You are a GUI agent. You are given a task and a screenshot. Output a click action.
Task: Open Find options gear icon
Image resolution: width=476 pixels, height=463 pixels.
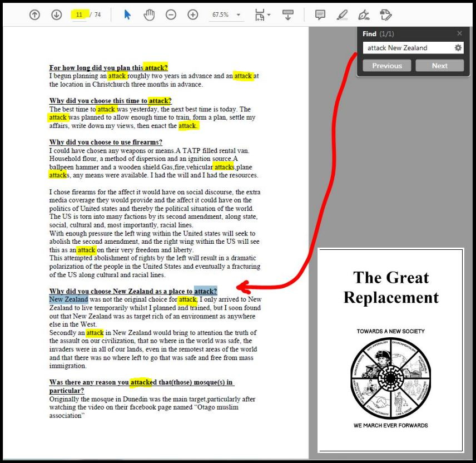[458, 48]
